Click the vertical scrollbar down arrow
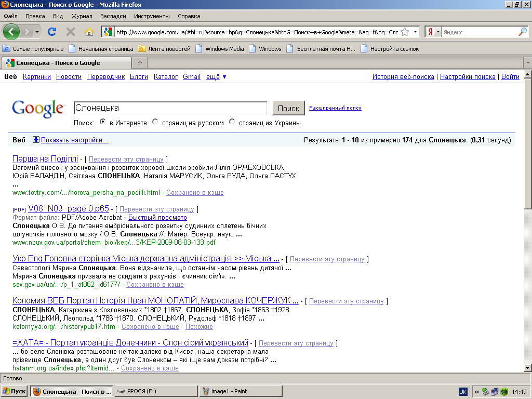This screenshot has width=532, height=399. tap(528, 367)
